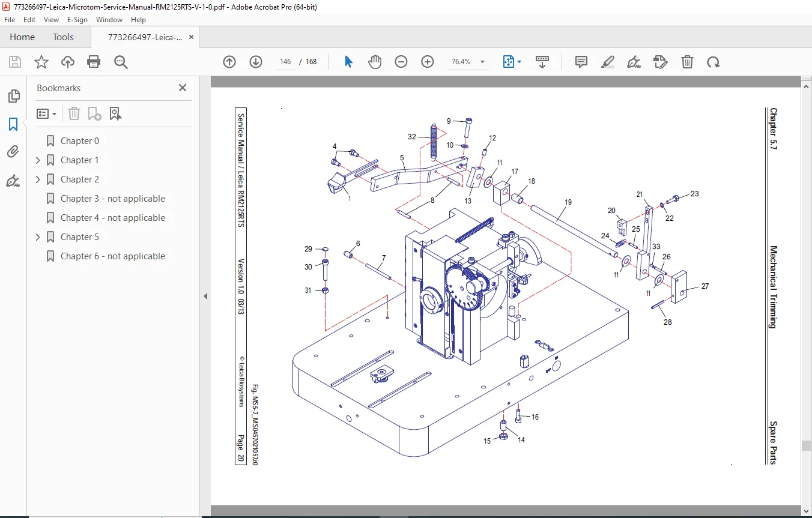The height and width of the screenshot is (518, 812).
Task: Activate the selection arrow tool
Action: pos(348,62)
